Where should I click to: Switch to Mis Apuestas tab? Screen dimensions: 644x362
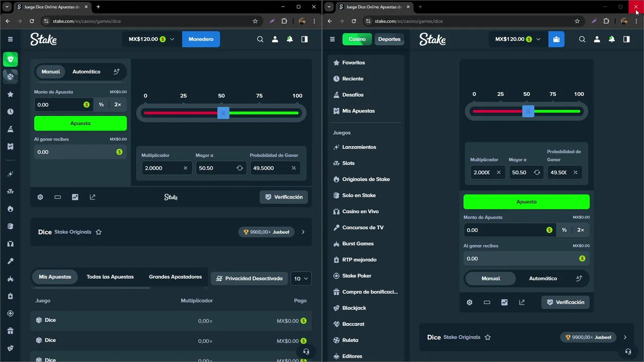point(55,277)
